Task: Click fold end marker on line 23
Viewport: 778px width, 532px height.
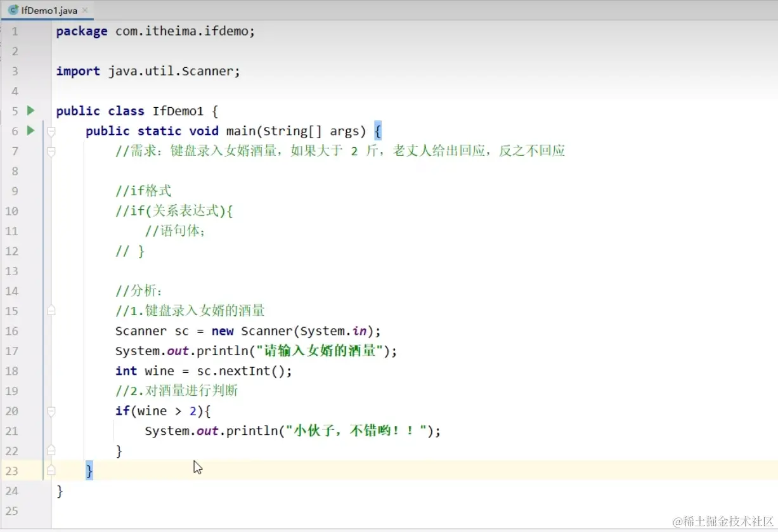Action: [x=51, y=470]
